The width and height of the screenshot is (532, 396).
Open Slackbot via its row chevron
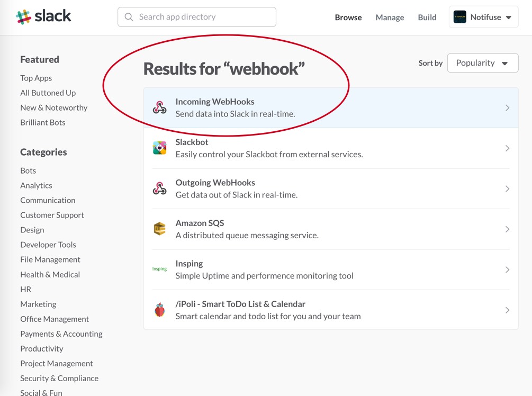click(x=507, y=148)
